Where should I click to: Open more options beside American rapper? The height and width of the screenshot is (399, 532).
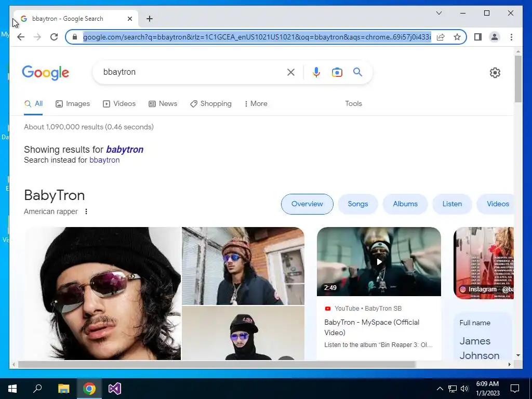pyautogui.click(x=86, y=212)
